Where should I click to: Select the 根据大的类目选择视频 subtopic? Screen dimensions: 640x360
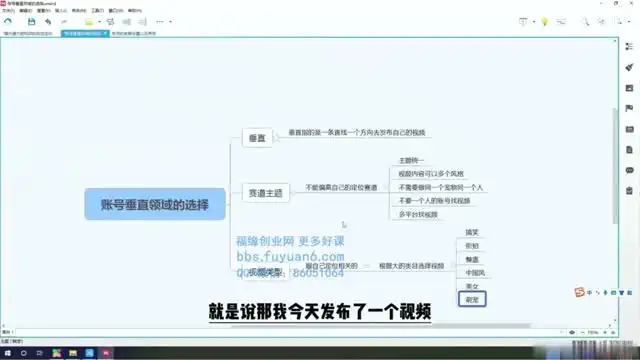[411, 266]
